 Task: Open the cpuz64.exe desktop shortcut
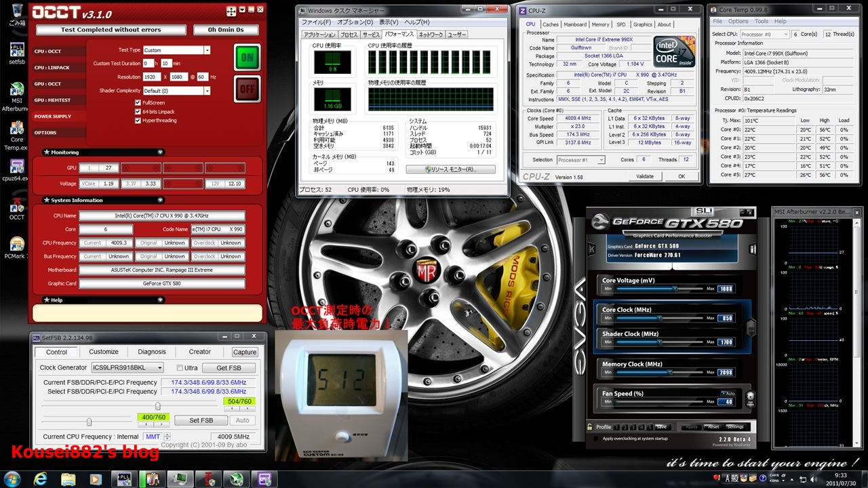pyautogui.click(x=17, y=171)
